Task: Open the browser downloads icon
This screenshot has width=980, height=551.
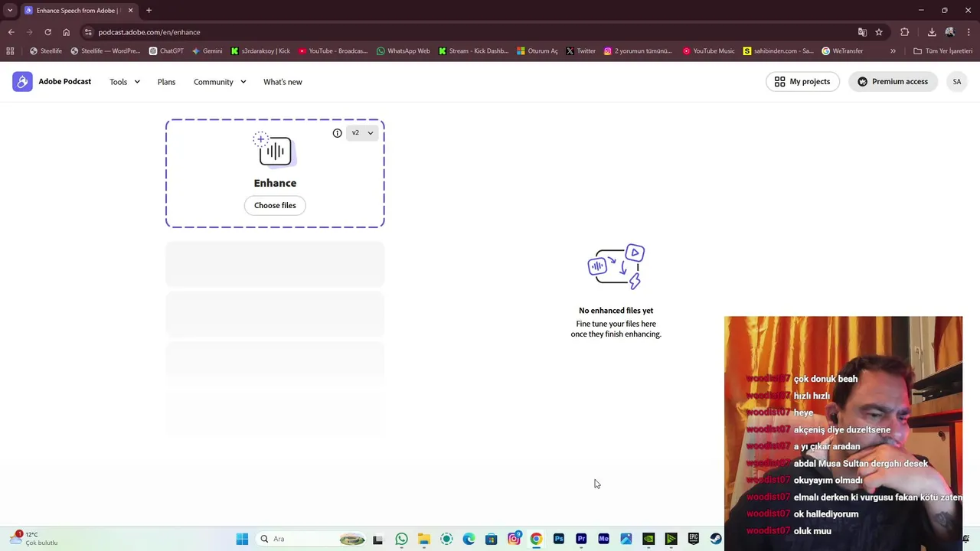Action: point(932,32)
